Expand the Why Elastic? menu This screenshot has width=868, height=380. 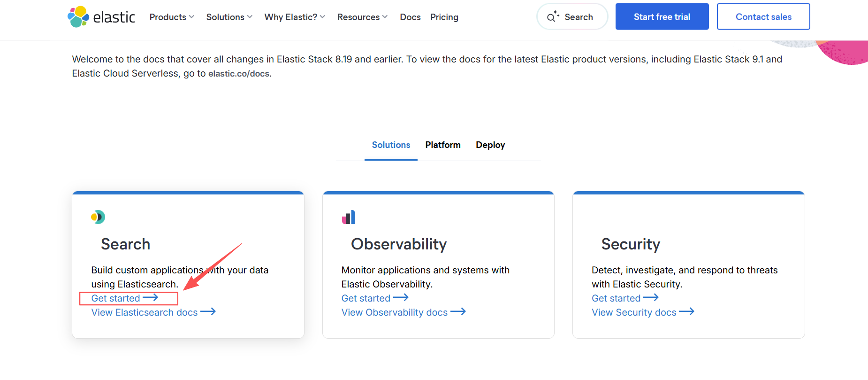pos(294,17)
